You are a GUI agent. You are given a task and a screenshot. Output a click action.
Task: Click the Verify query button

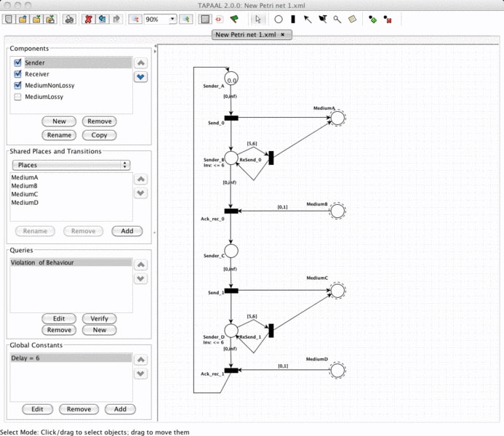[100, 318]
